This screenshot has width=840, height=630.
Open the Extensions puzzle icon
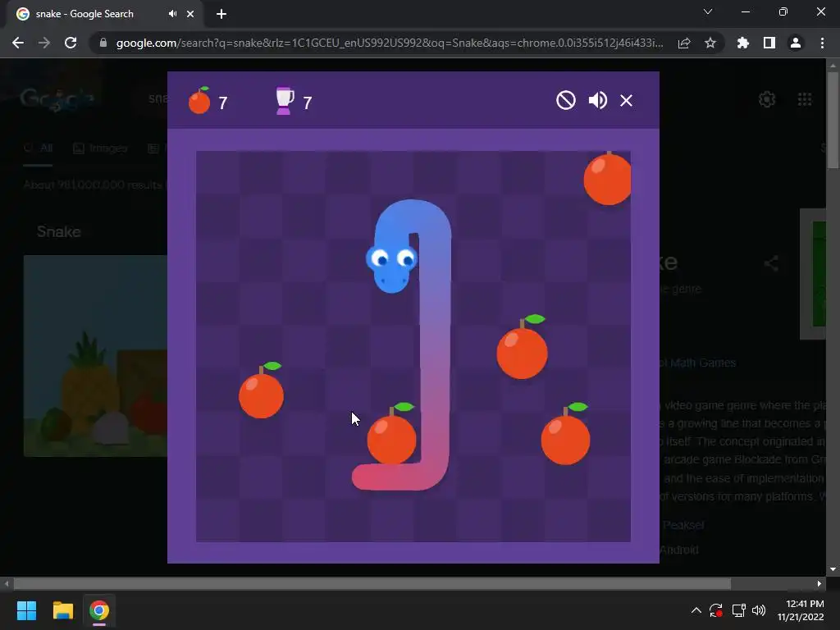click(x=743, y=43)
